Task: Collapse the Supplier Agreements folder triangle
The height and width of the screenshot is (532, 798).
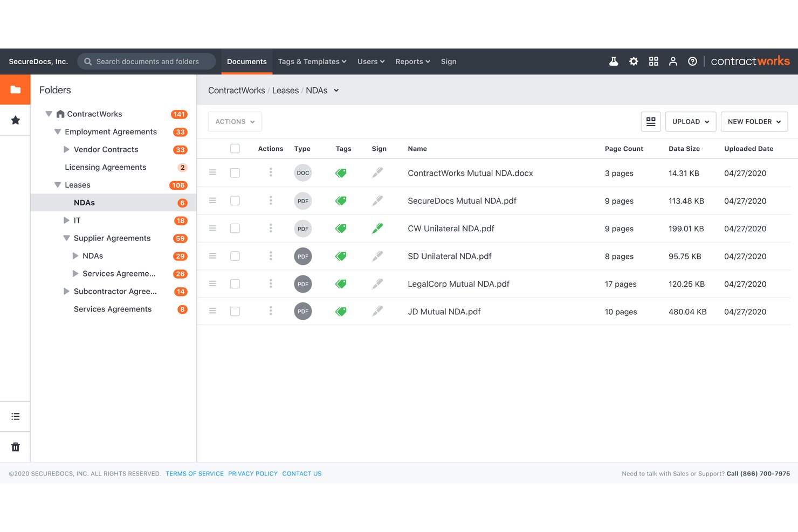Action: (x=66, y=238)
